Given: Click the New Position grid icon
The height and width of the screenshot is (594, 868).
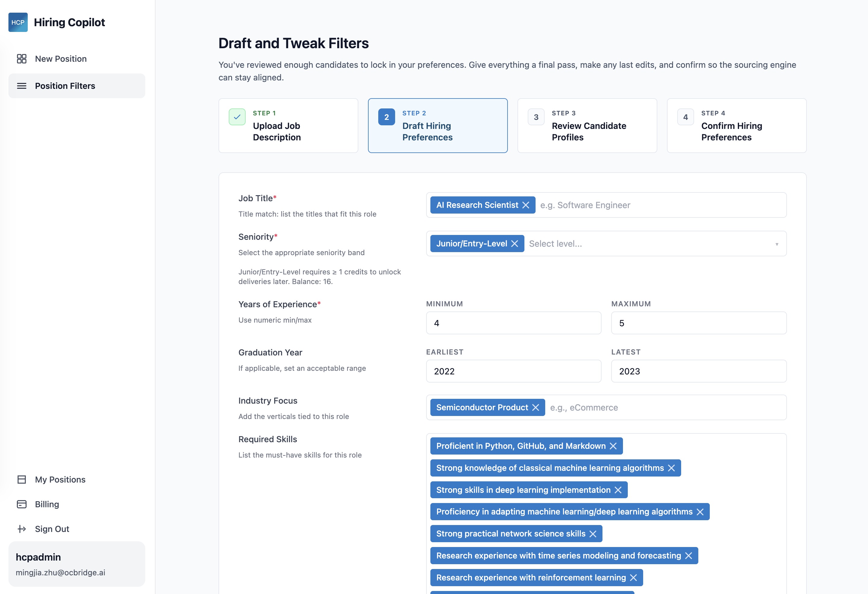Looking at the screenshot, I should [22, 59].
